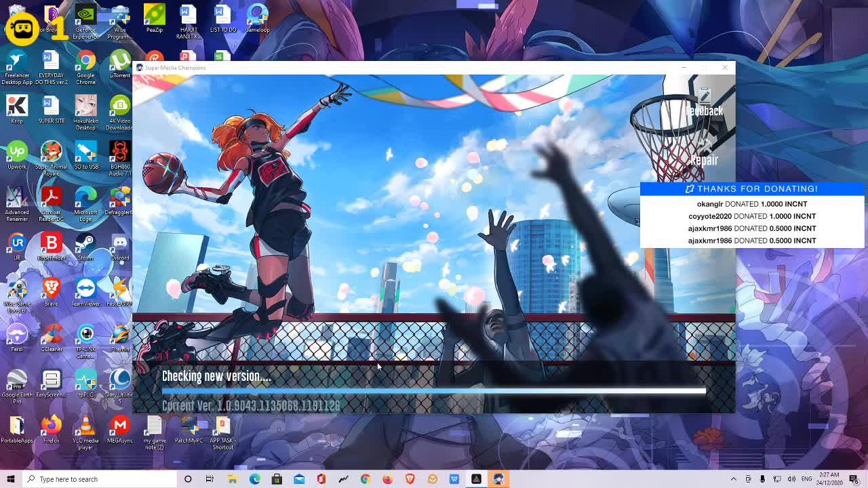Select the Google Chrome desktop shortcut
The height and width of the screenshot is (488, 868).
[x=85, y=68]
